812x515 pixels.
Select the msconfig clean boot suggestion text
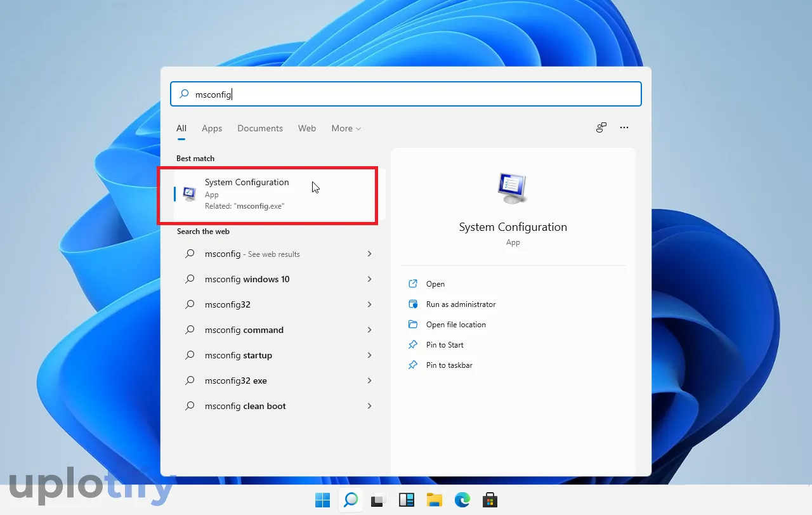click(x=246, y=406)
